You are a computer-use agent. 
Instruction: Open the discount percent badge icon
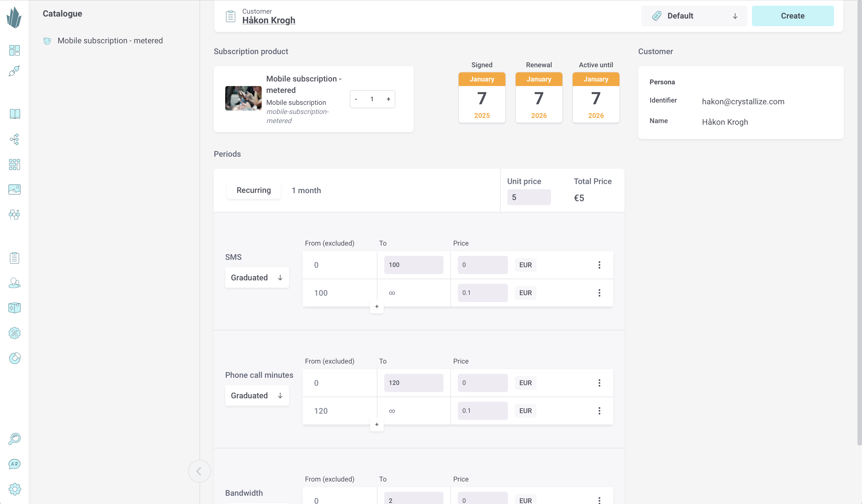tap(14, 333)
